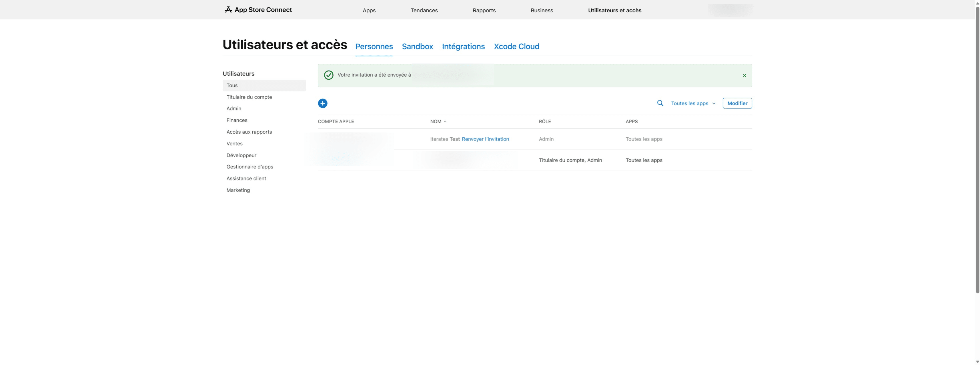Click the Modifier button
This screenshot has height=365, width=980.
point(737,103)
